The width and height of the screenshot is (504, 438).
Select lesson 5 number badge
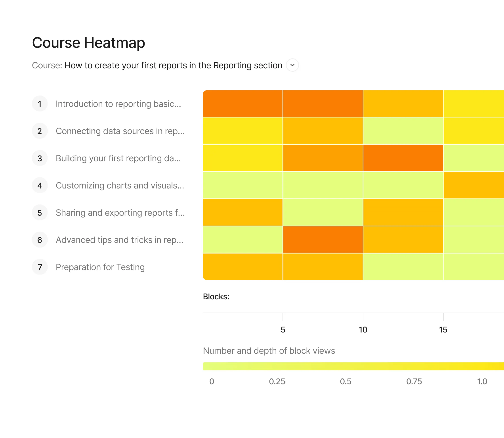40,213
